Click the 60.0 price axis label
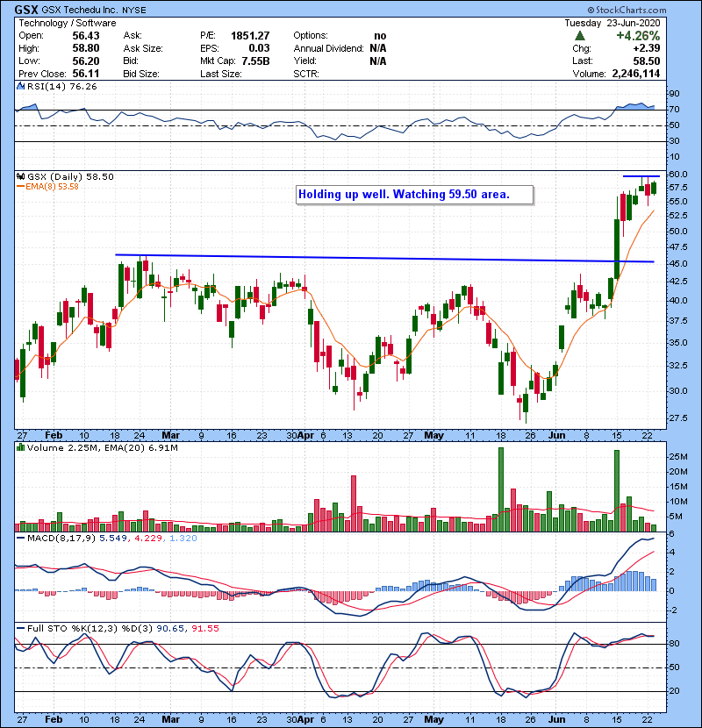 [x=678, y=175]
